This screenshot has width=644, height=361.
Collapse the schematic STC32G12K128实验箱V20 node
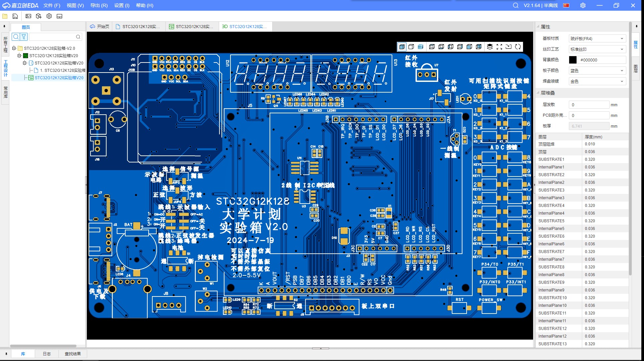click(x=25, y=63)
